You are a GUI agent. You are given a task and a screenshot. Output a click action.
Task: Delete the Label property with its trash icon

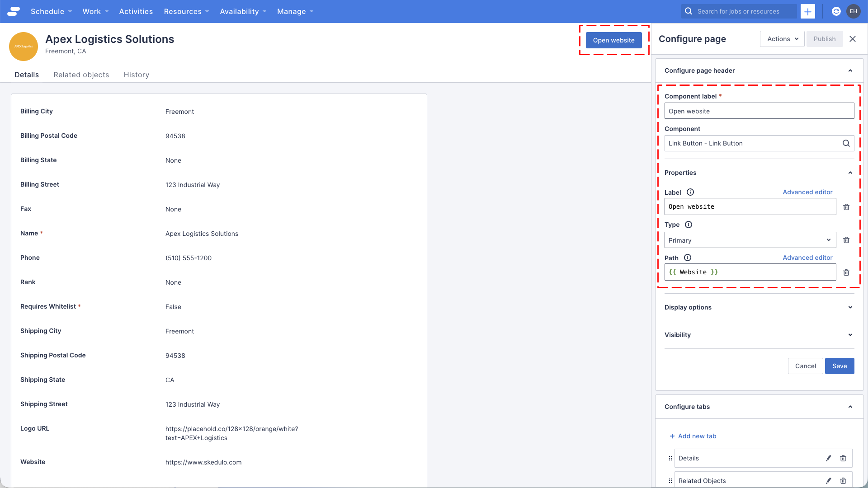point(847,206)
